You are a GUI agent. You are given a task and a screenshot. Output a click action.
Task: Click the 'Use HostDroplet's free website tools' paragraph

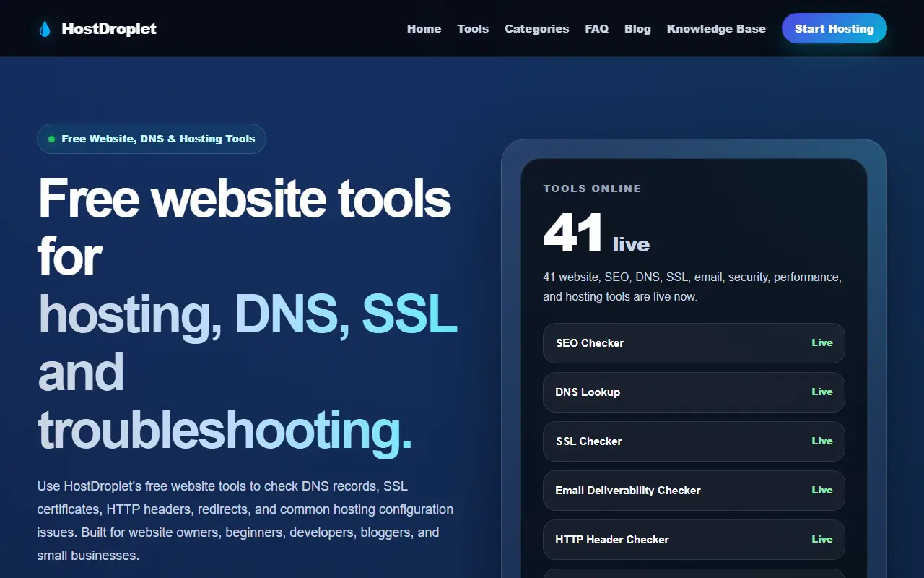tap(245, 521)
